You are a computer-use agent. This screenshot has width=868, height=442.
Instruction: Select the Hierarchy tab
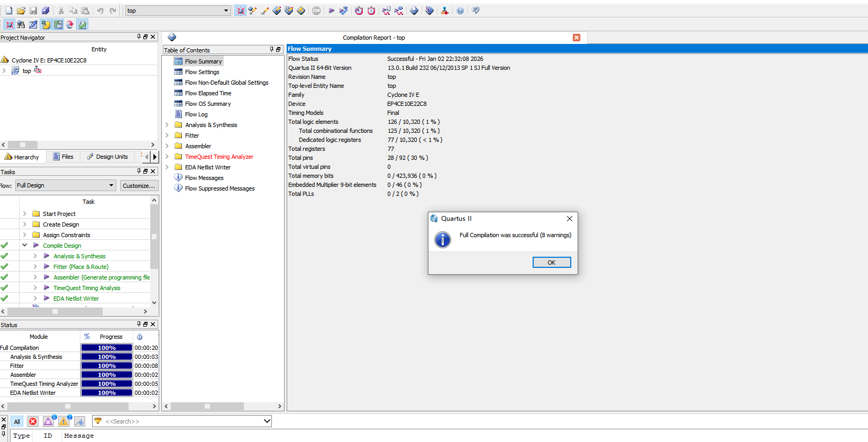coord(22,157)
